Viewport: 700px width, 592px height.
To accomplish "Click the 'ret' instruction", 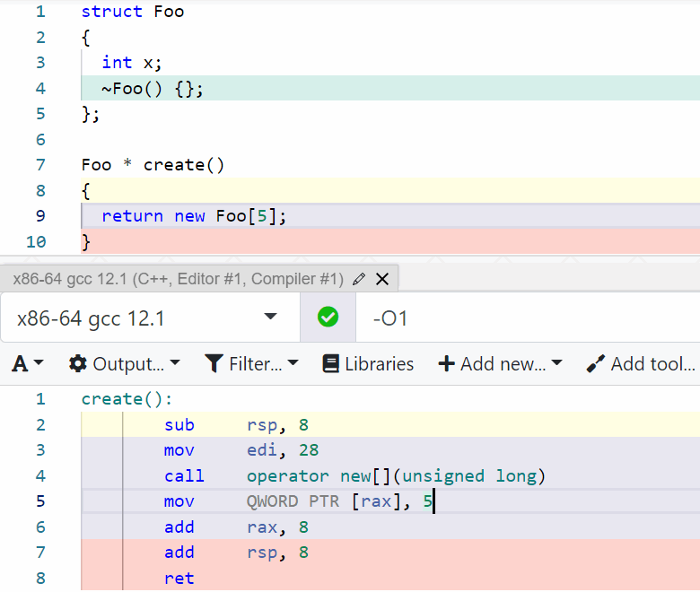I will click(179, 579).
